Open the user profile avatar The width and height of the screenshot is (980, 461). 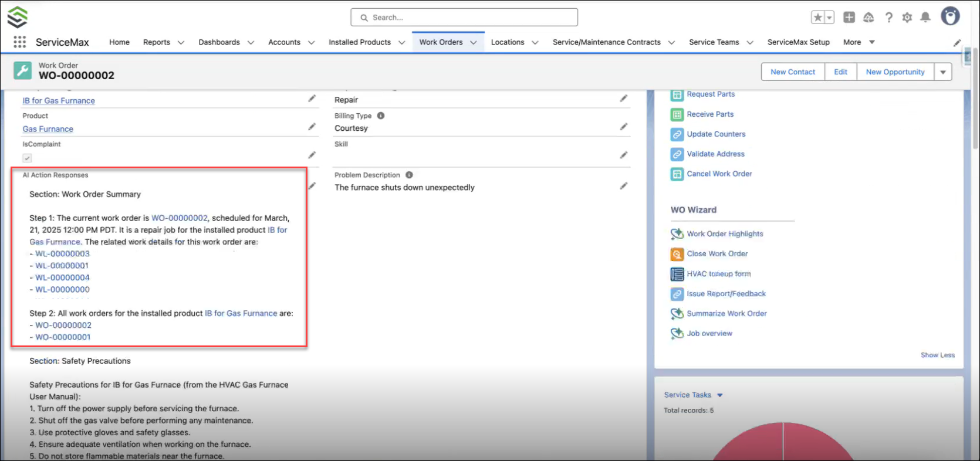coord(950,16)
